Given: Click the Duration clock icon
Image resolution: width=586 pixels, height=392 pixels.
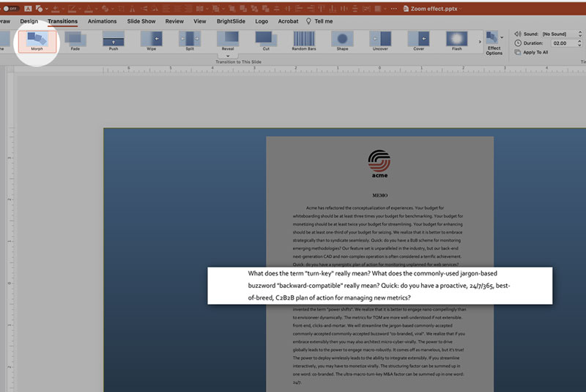Looking at the screenshot, I should pyautogui.click(x=518, y=43).
